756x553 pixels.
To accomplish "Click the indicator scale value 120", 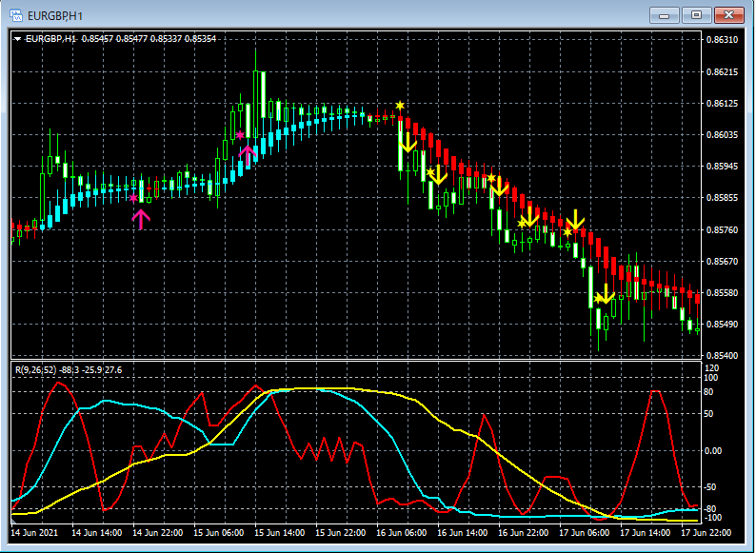I will click(711, 368).
